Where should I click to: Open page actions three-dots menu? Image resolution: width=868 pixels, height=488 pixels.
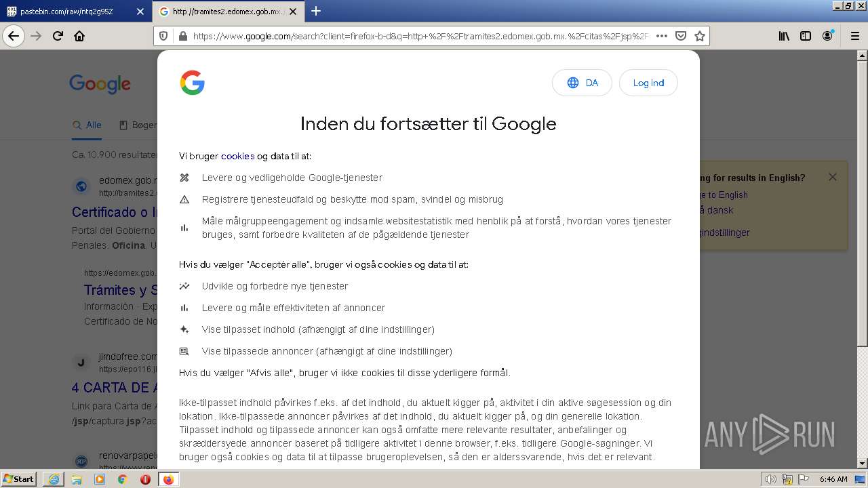pyautogui.click(x=662, y=36)
